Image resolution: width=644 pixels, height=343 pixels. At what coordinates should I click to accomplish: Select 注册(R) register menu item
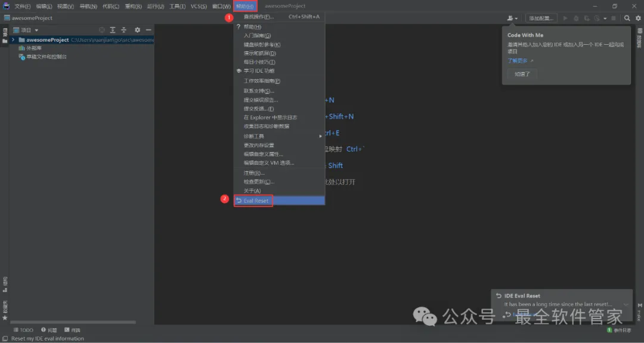point(279,173)
